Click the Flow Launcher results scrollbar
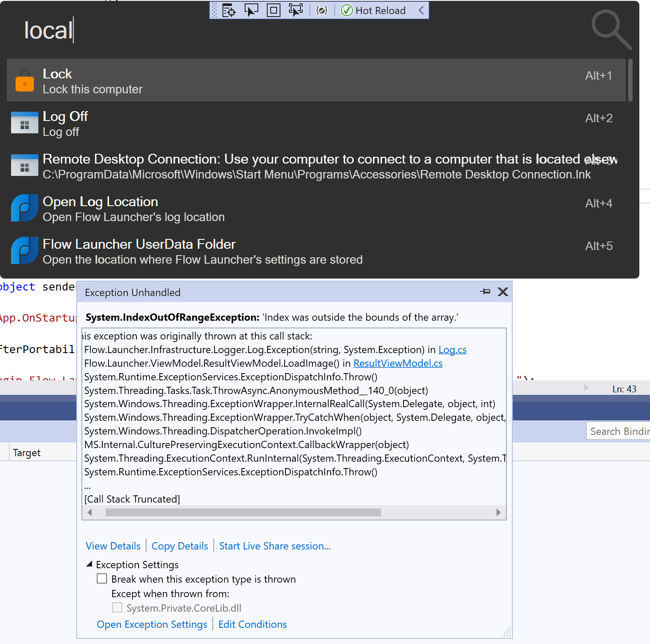 pyautogui.click(x=630, y=80)
